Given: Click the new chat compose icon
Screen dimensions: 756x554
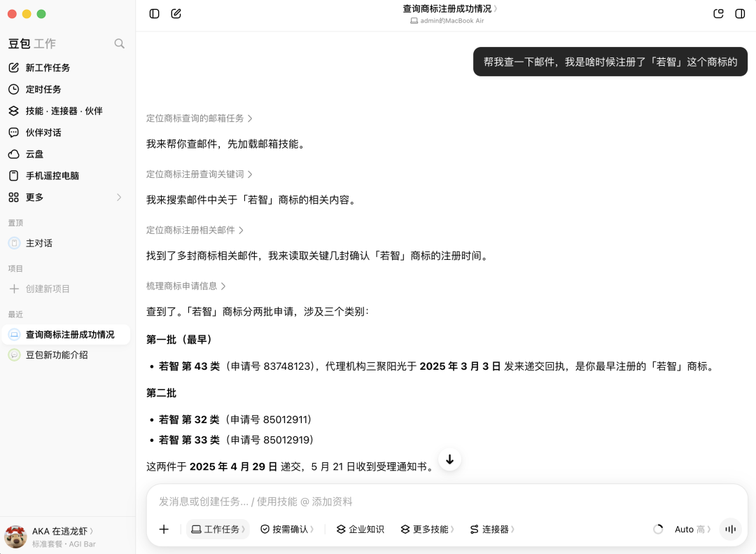Looking at the screenshot, I should click(176, 13).
